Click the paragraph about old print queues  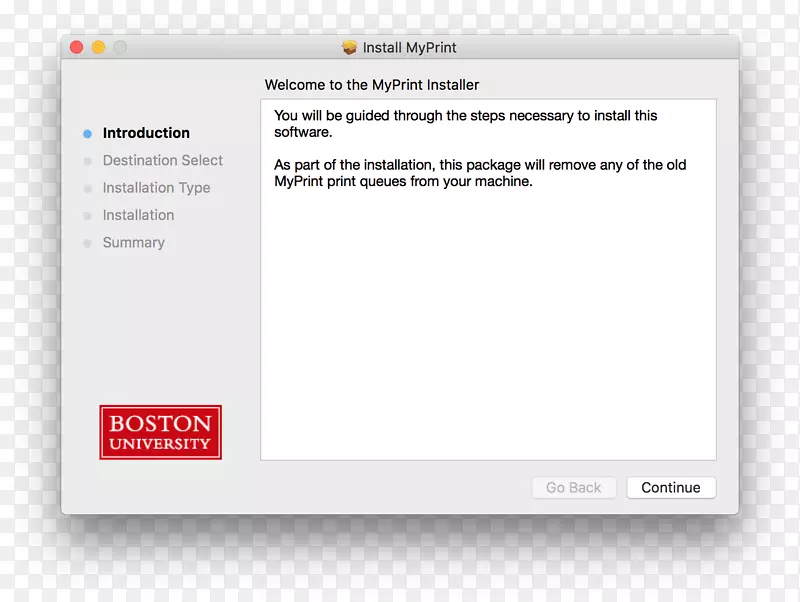click(x=480, y=173)
